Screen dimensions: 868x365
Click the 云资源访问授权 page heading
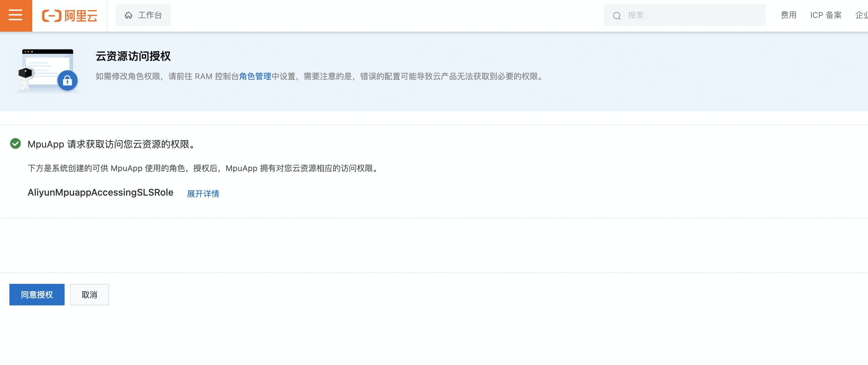click(x=133, y=56)
